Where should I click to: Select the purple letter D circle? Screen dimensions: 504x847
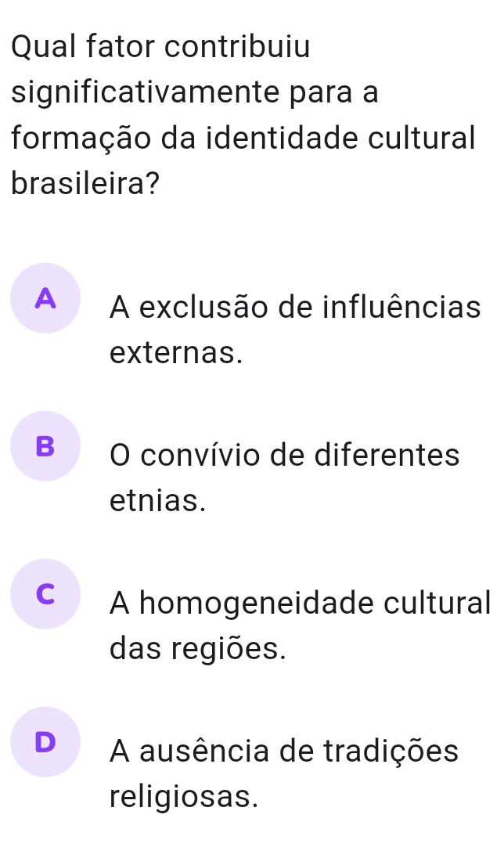point(45,741)
